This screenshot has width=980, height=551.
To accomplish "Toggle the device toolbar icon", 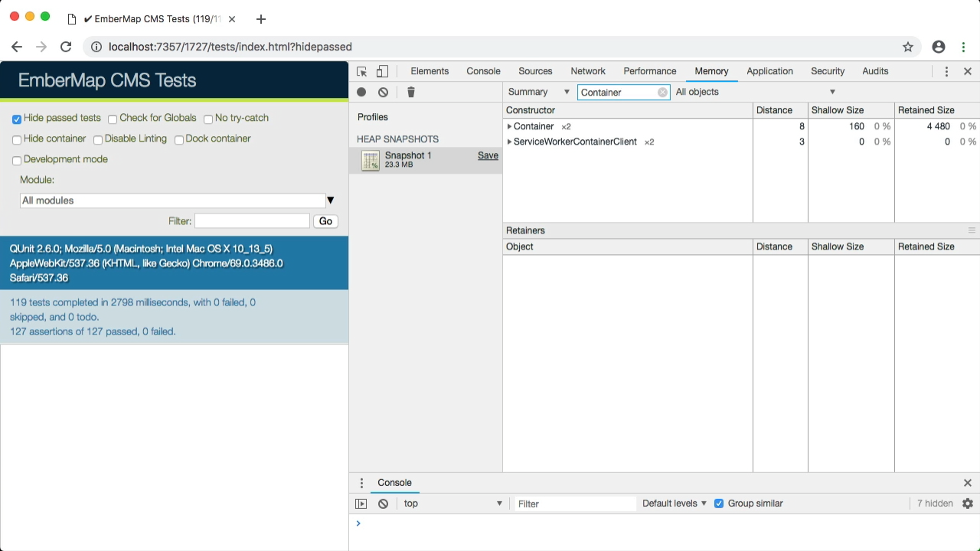I will (382, 71).
